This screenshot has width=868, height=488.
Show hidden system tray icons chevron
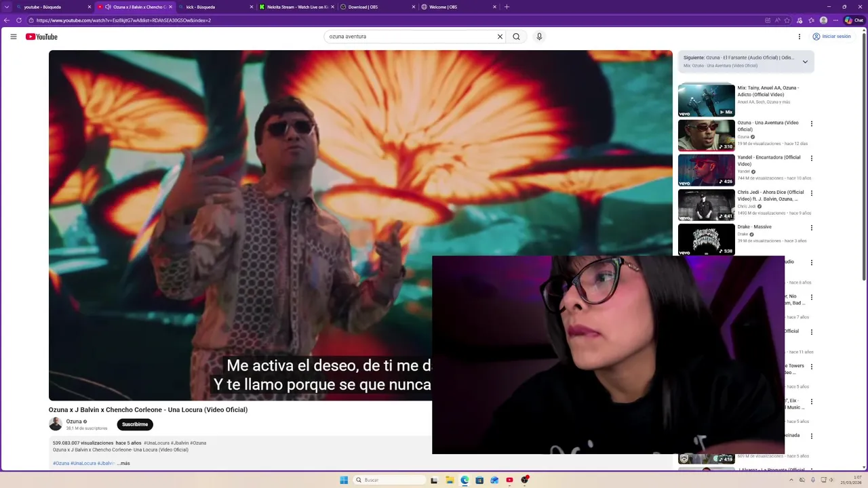point(793,480)
